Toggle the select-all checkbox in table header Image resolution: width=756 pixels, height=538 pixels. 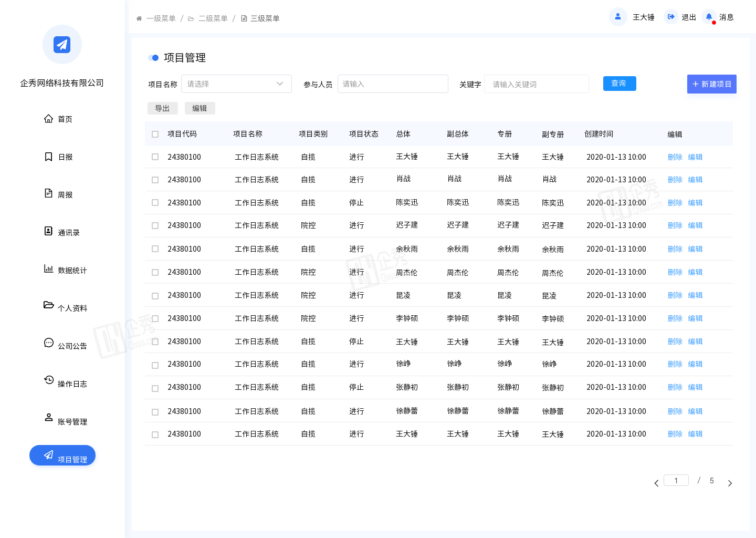pos(155,134)
